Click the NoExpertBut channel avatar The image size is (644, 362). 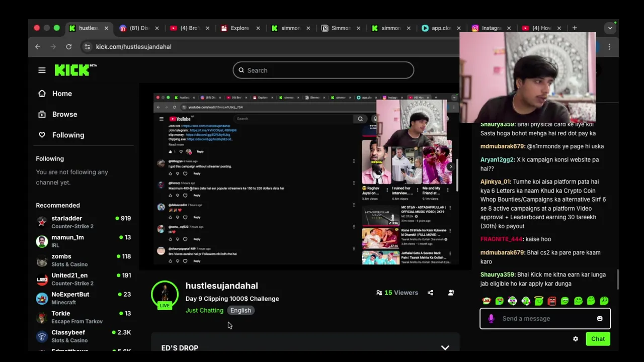click(x=42, y=298)
